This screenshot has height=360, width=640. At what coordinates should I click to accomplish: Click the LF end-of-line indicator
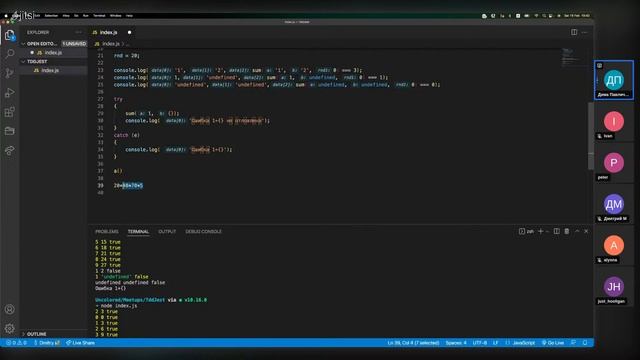pyautogui.click(x=496, y=343)
